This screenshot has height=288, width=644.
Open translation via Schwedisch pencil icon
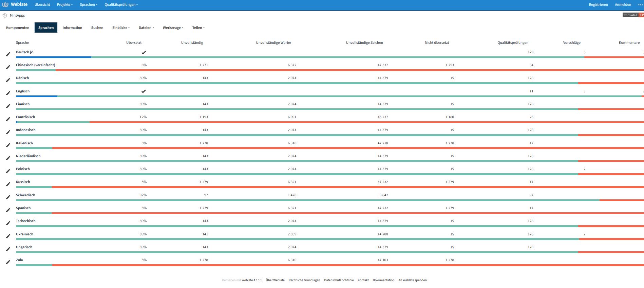8,197
